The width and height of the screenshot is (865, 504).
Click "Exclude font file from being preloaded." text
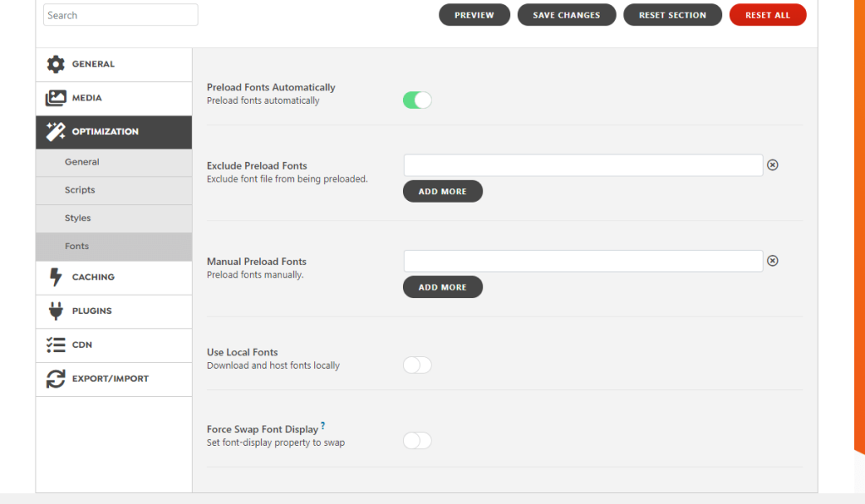tap(287, 179)
